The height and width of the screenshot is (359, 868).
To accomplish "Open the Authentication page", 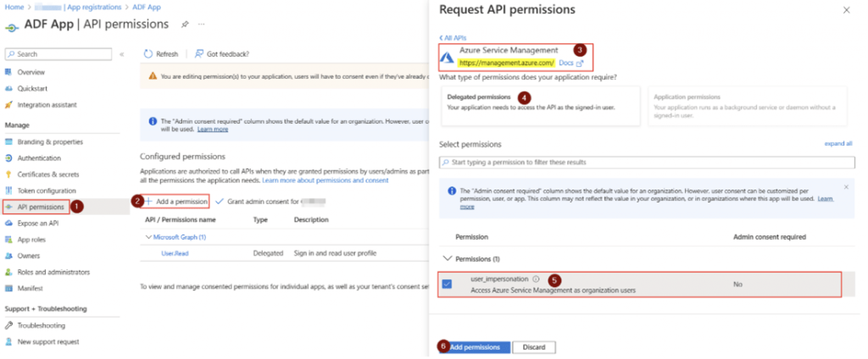I will click(39, 158).
